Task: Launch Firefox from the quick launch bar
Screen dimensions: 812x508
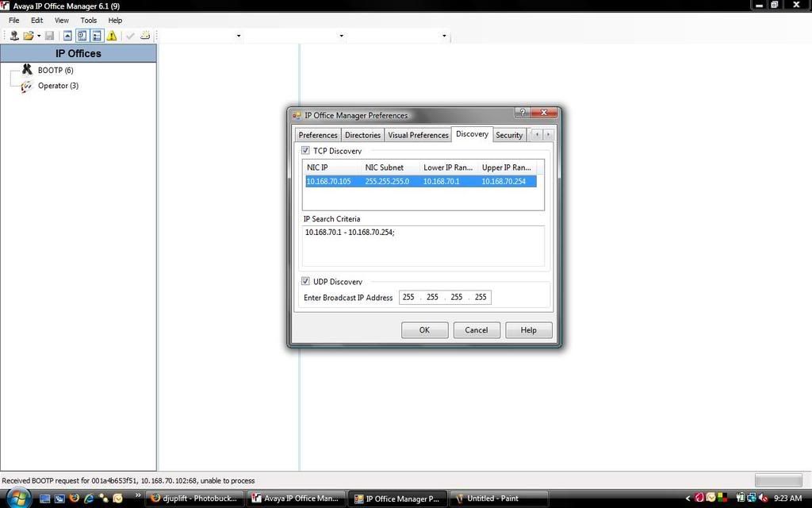Action: tap(74, 498)
